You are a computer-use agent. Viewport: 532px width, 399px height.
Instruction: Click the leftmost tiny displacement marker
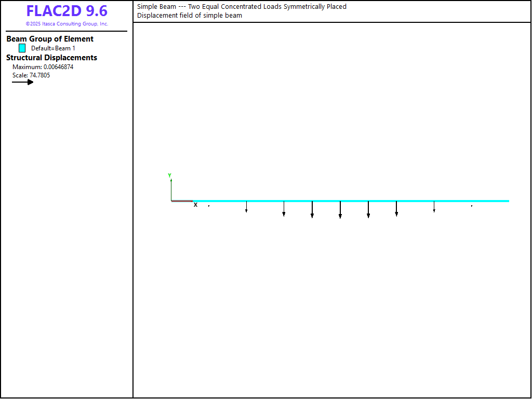click(x=209, y=206)
